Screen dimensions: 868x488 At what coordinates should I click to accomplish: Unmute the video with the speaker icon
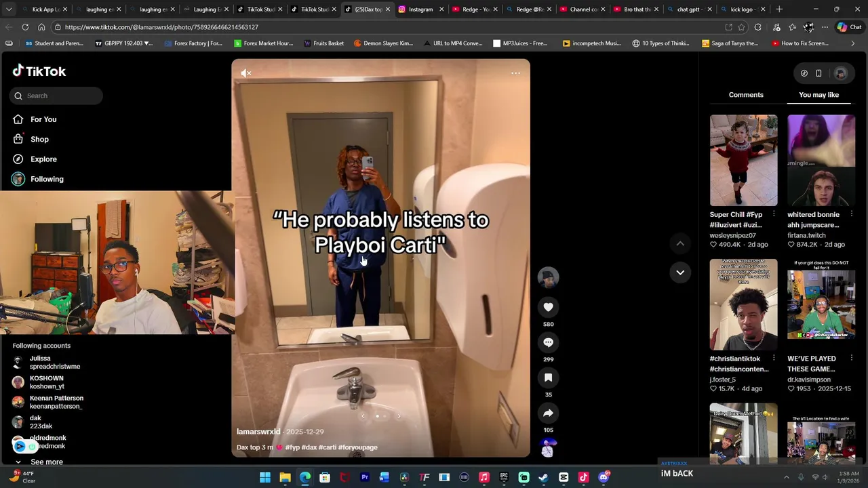click(246, 73)
